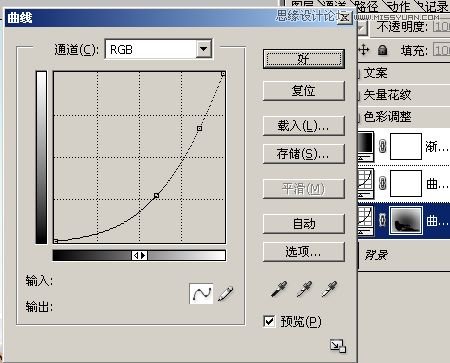450x363 pixels.
Task: Select the pencil draw-curve tool
Action: [x=226, y=294]
